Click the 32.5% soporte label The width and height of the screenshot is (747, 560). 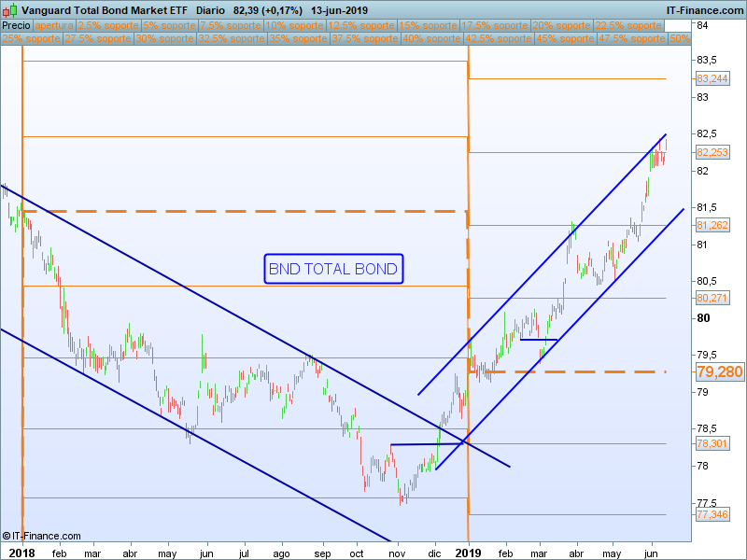[x=231, y=38]
